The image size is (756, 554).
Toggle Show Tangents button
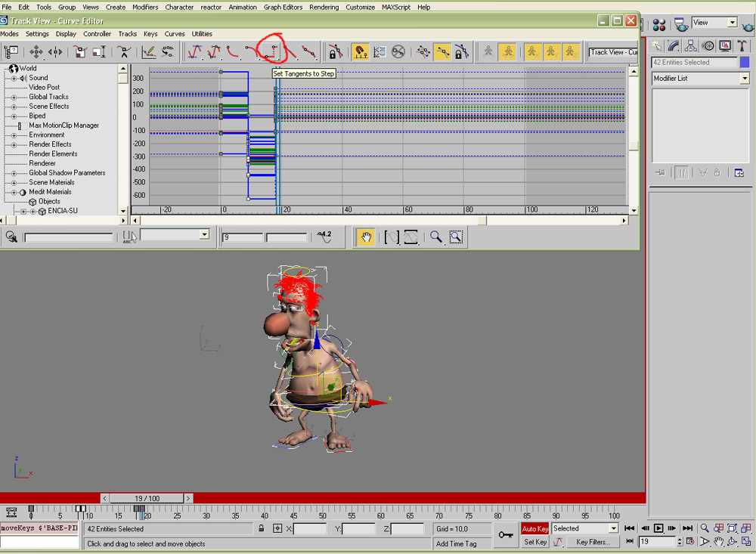(x=442, y=51)
